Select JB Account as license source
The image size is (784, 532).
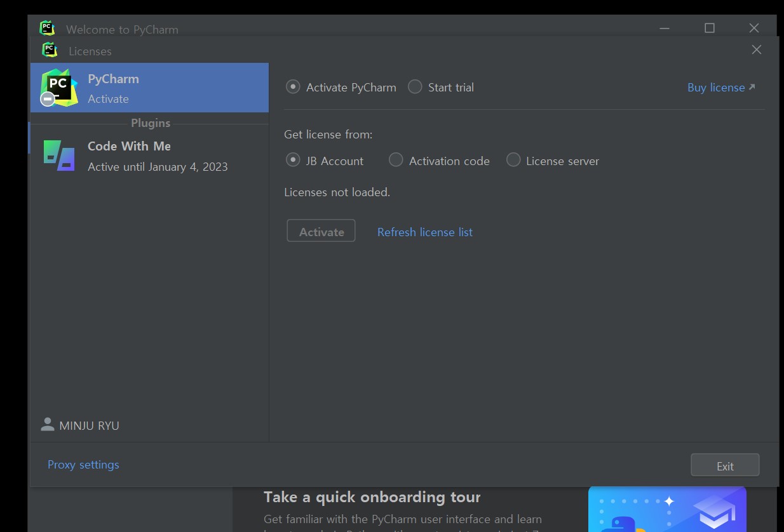[x=293, y=161]
